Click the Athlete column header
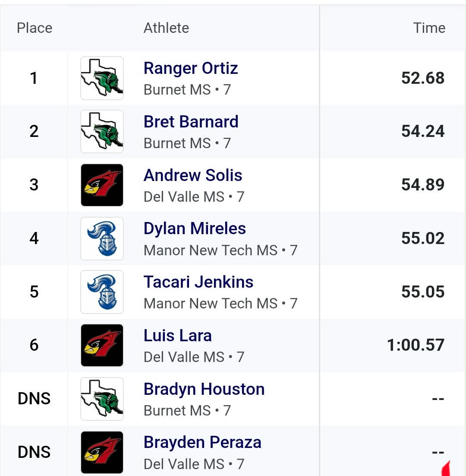The height and width of the screenshot is (476, 466). (x=166, y=28)
